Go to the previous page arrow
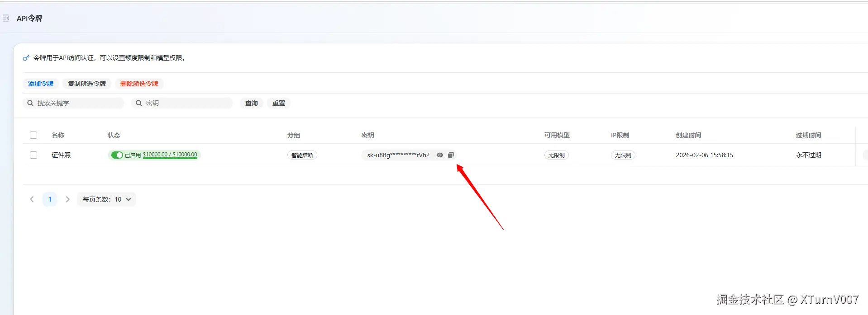Image resolution: width=868 pixels, height=315 pixels. coord(32,199)
